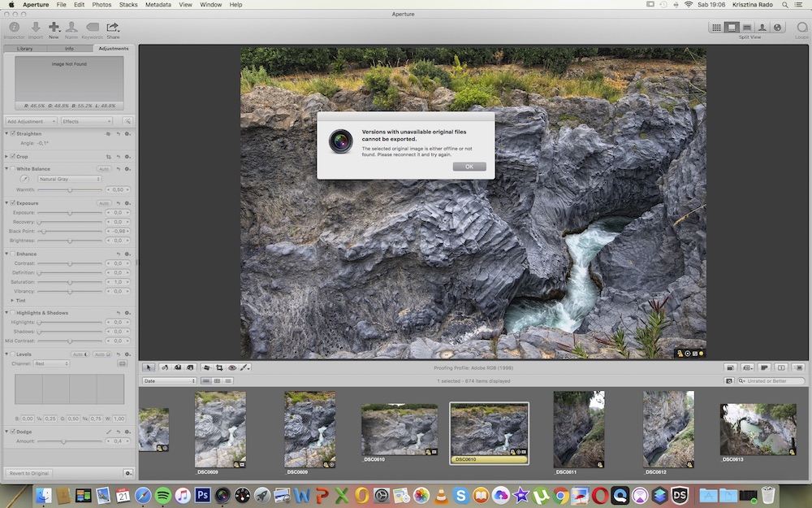The image size is (812, 508).
Task: Open the Share toolbar icon
Action: [x=113, y=28]
